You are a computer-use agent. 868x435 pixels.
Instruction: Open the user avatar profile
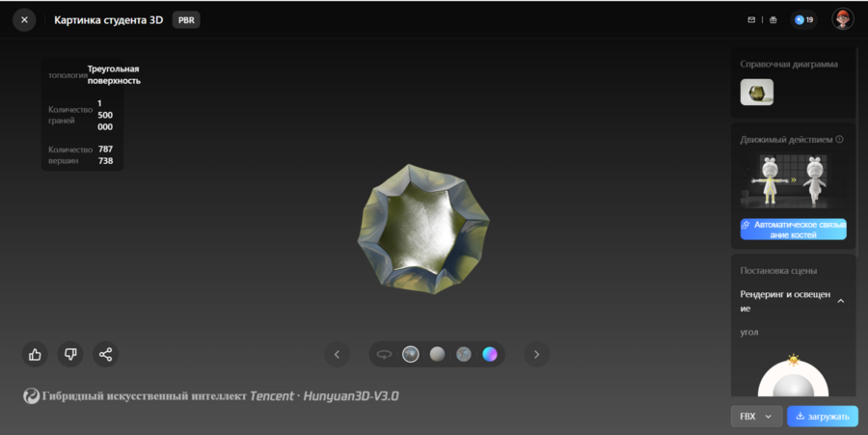point(843,19)
